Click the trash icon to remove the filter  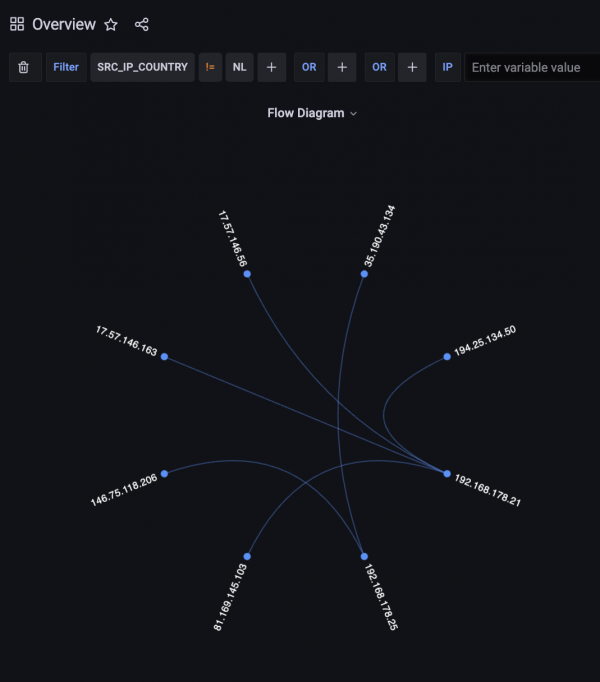pos(24,67)
